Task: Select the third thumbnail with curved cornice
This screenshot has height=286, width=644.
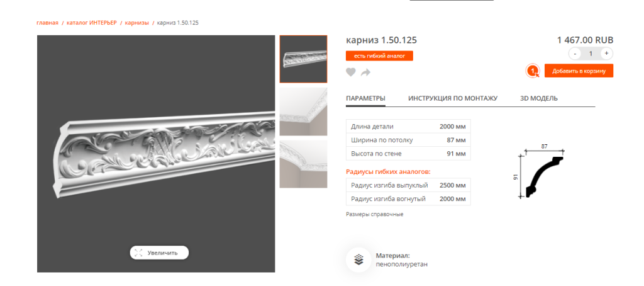Action: tap(304, 164)
